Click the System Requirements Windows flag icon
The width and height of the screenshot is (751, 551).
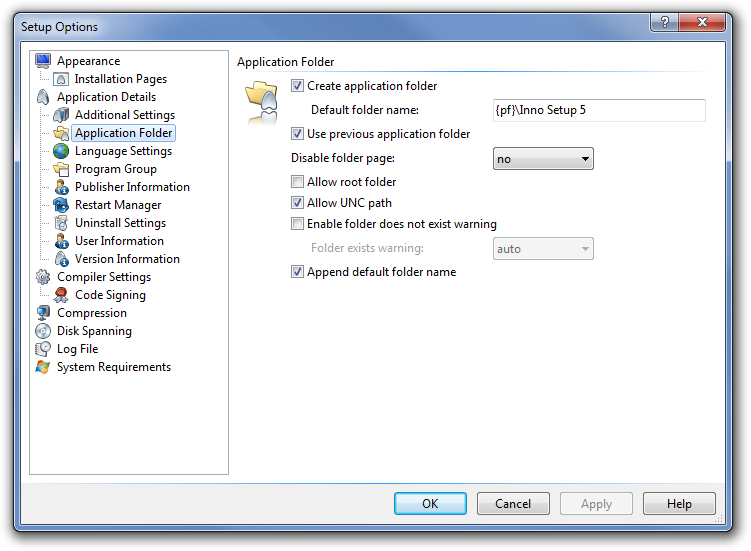click(x=43, y=367)
